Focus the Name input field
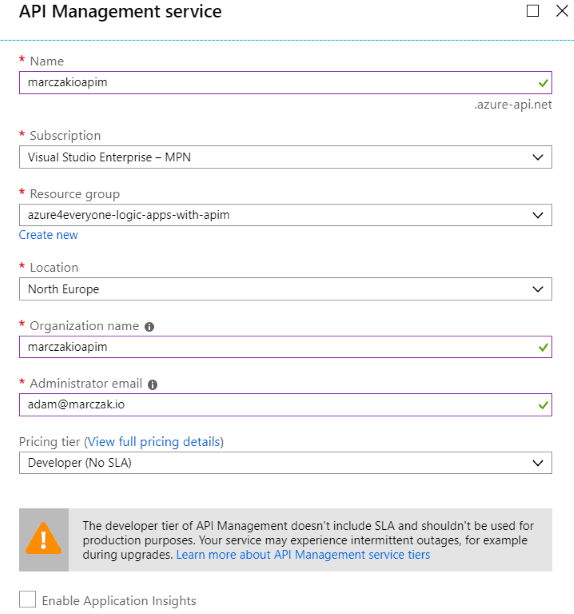The image size is (574, 614). click(x=285, y=83)
